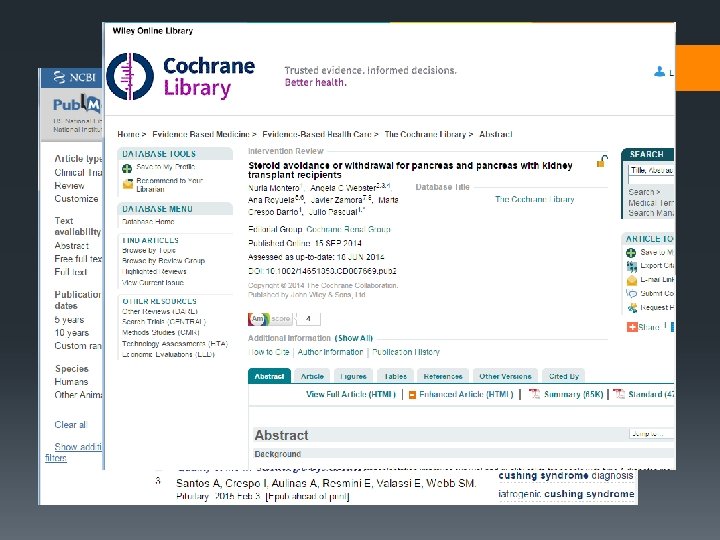The width and height of the screenshot is (720, 540).
Task: Click the Customize link in PubMed filters
Action: (76, 199)
